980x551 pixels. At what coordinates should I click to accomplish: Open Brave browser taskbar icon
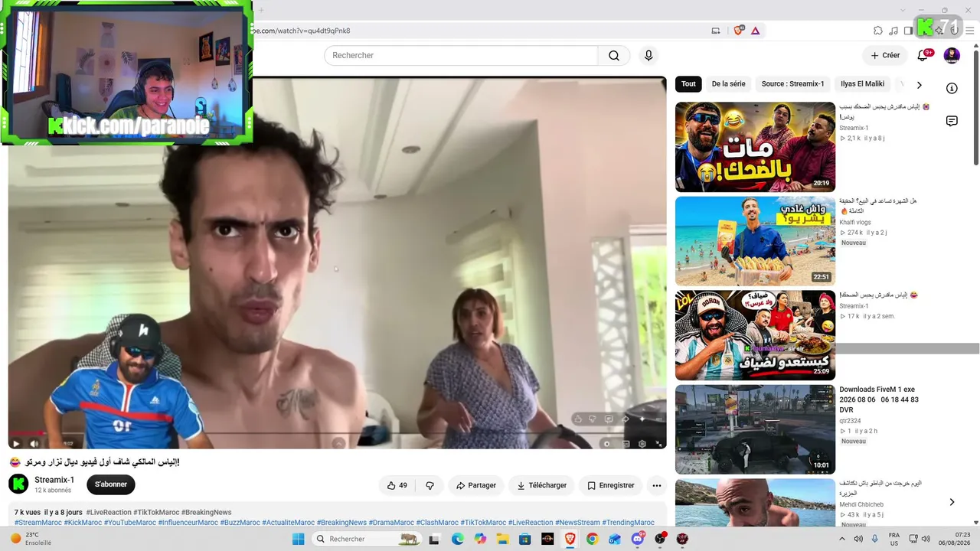click(570, 539)
